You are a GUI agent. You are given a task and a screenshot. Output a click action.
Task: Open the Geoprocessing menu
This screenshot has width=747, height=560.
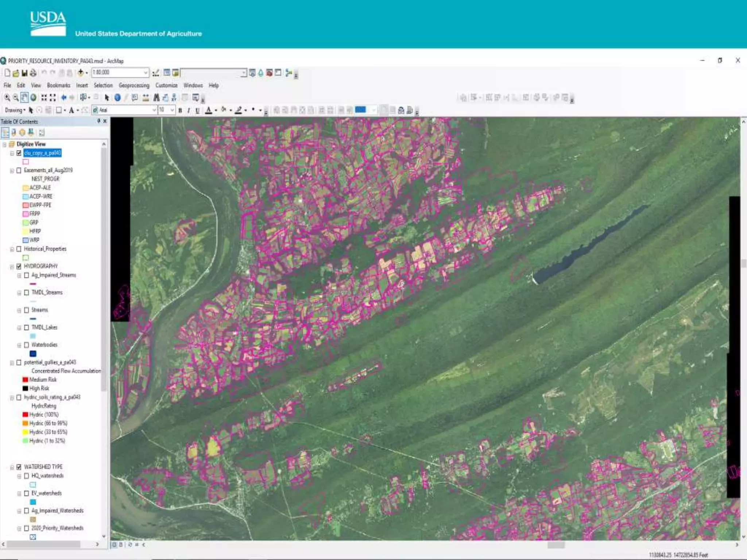coord(134,85)
